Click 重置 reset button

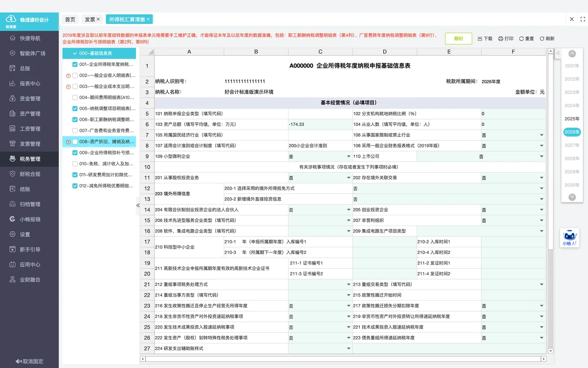tap(526, 39)
